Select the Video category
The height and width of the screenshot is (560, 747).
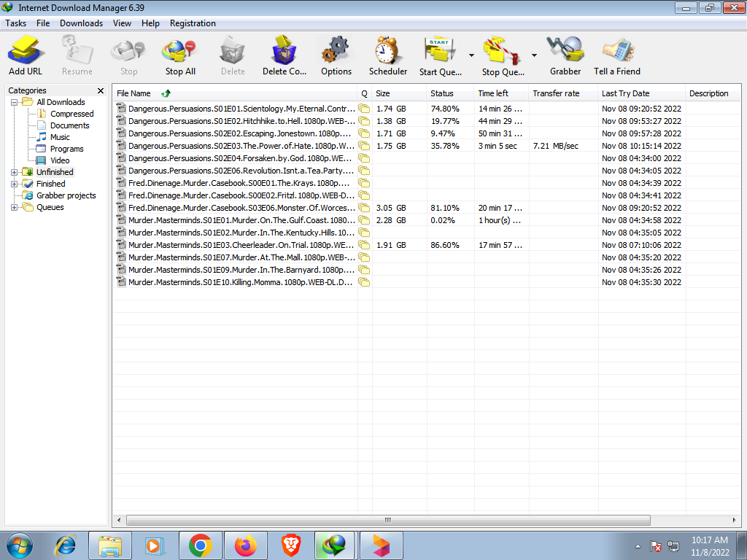click(x=60, y=160)
